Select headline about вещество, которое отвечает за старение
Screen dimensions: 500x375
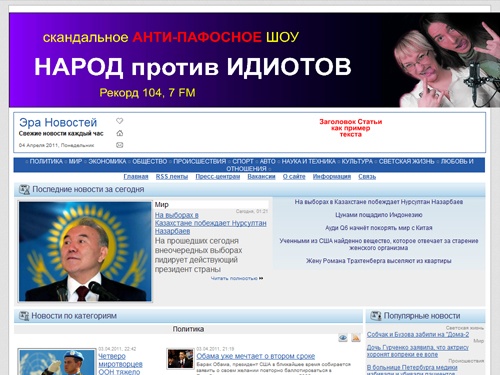click(379, 244)
